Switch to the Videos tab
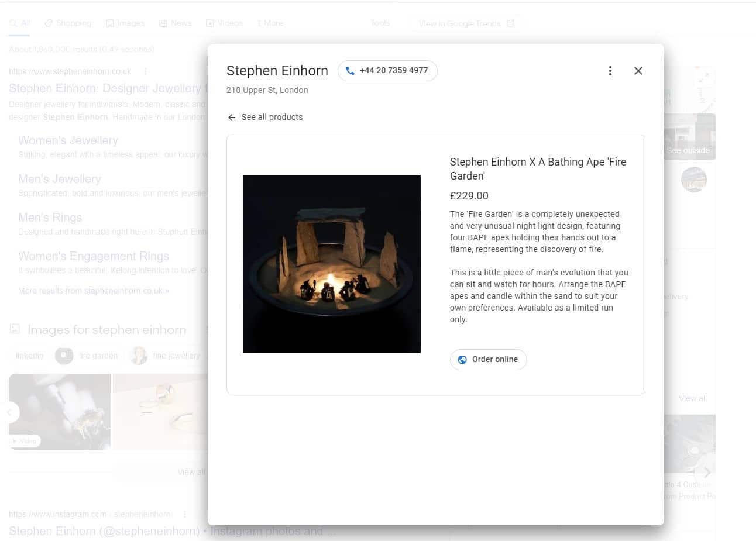 point(225,23)
